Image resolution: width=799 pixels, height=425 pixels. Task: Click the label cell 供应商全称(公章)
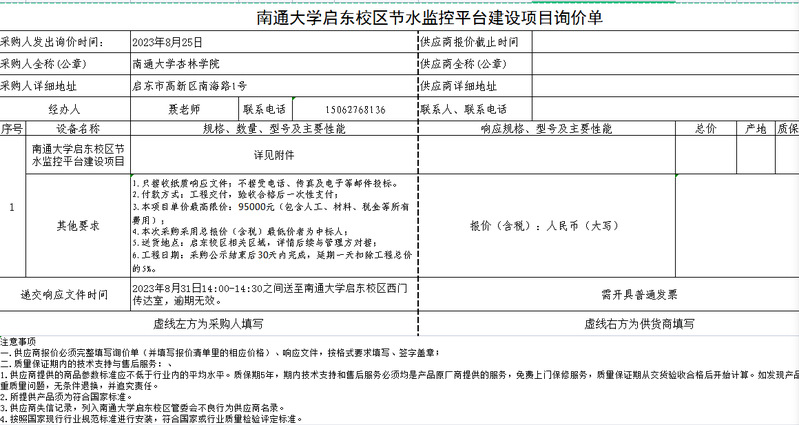pos(475,64)
